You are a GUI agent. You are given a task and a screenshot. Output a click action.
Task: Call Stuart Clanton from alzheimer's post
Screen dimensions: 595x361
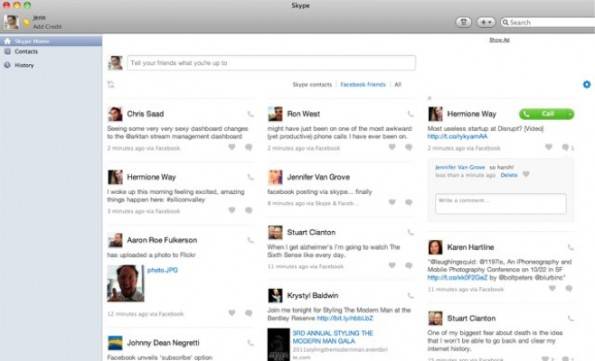point(411,232)
